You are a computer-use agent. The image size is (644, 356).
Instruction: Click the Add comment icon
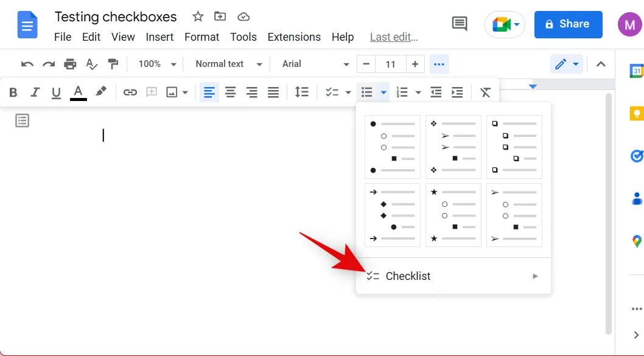point(152,92)
